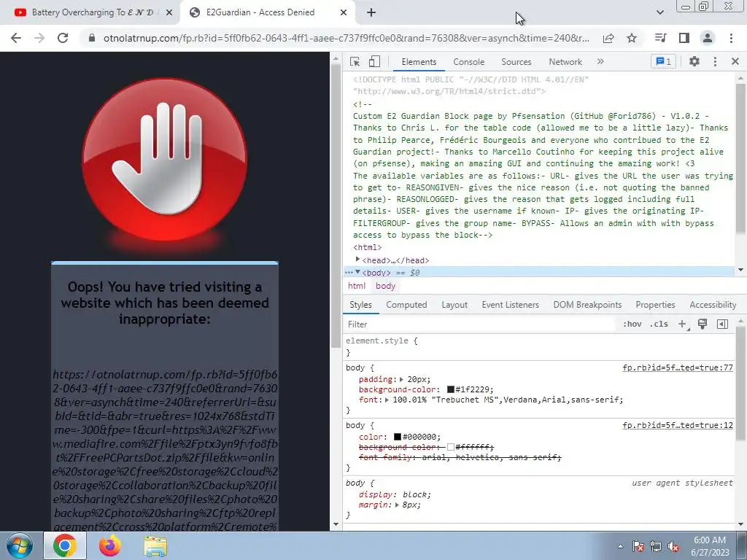This screenshot has height=560, width=747.
Task: Expand the head element node
Action: coord(357,260)
